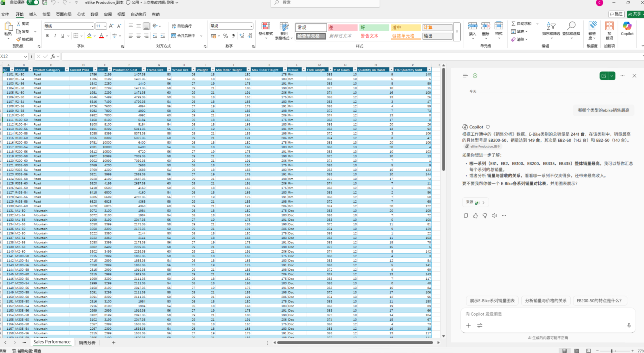
Task: Click the Share button (共享)
Action: coord(635,14)
